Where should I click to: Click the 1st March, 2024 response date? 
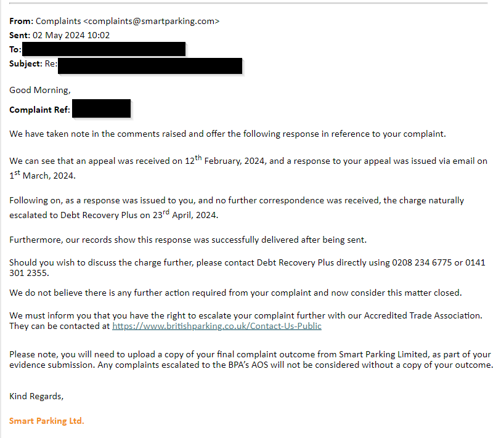pyautogui.click(x=43, y=175)
